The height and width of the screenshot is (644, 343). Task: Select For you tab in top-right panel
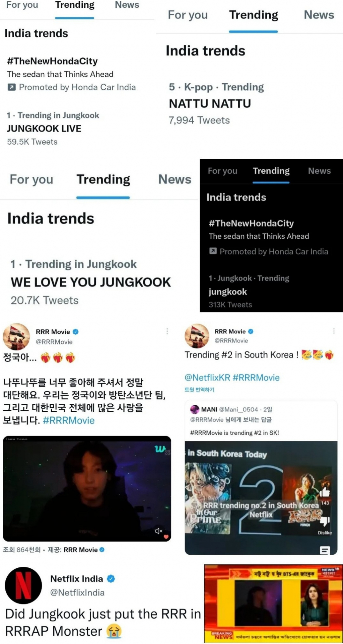[188, 15]
